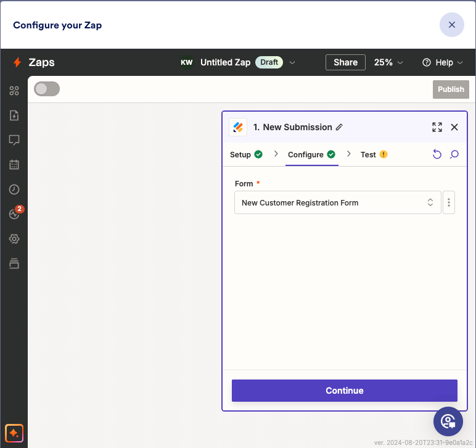The width and height of the screenshot is (476, 448).
Task: Close the New Submission step panel
Action: (454, 127)
